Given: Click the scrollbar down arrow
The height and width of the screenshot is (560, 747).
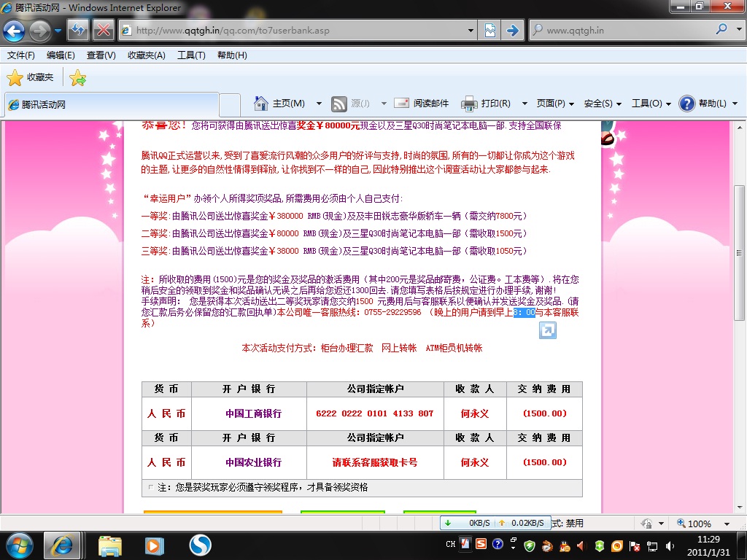Looking at the screenshot, I should tap(740, 507).
